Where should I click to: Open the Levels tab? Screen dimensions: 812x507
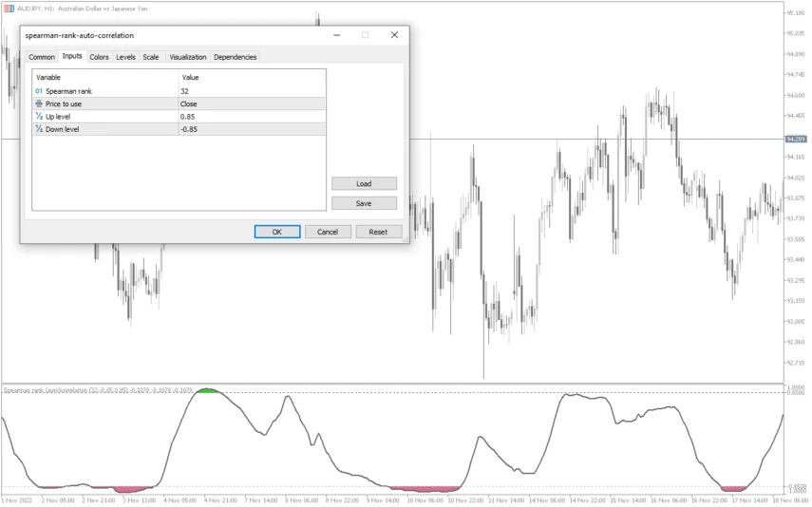click(125, 57)
